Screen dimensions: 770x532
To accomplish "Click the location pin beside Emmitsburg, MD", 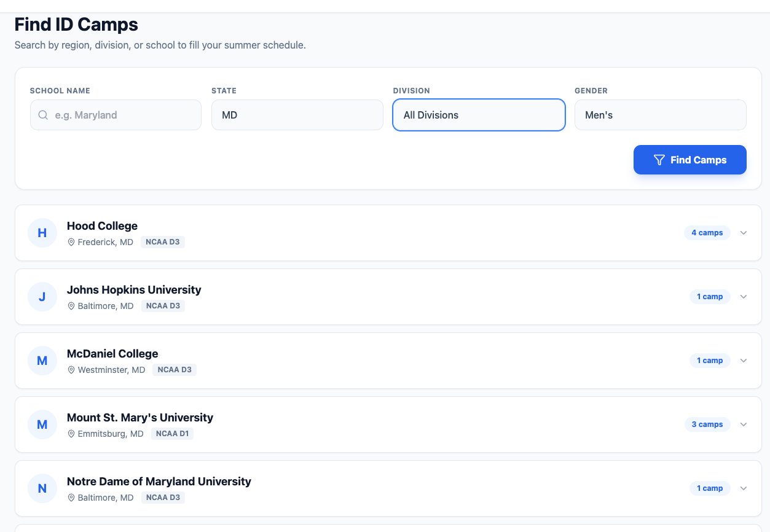I will click(71, 434).
